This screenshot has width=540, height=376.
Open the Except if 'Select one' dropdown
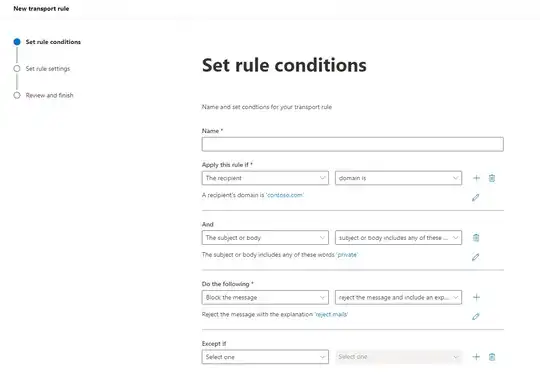(x=265, y=357)
